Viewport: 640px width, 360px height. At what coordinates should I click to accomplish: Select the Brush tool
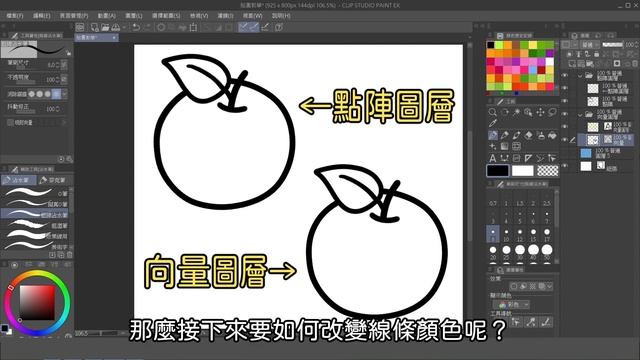pyautogui.click(x=516, y=135)
